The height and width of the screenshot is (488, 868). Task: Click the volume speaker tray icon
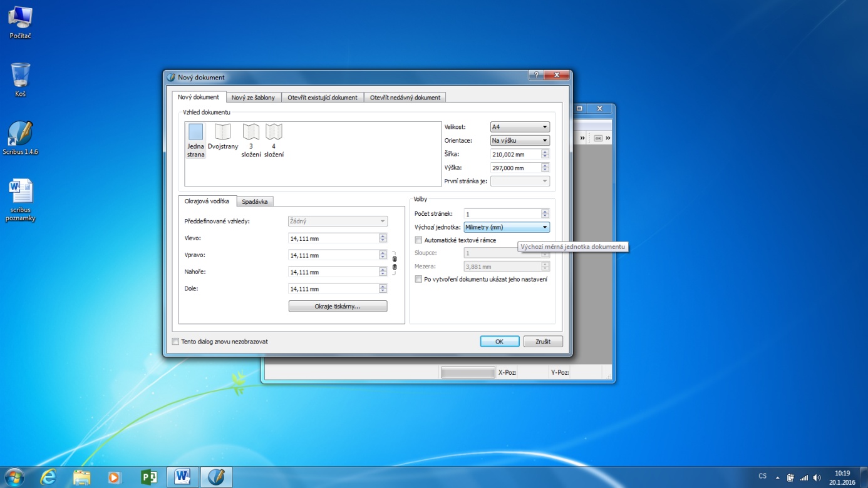(817, 477)
